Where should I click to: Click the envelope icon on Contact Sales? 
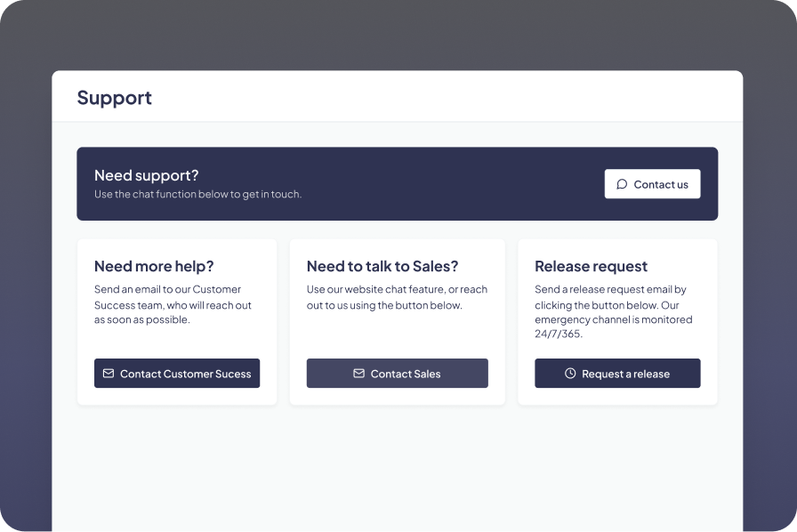click(358, 374)
